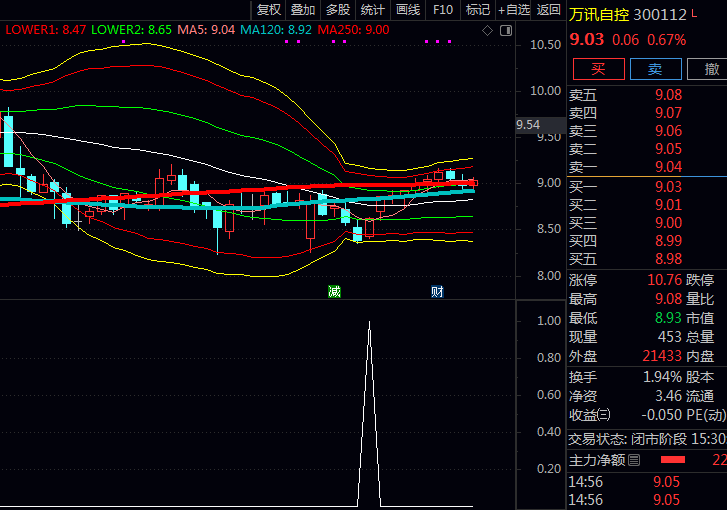Click the 外盘 value 21433

pos(662,356)
